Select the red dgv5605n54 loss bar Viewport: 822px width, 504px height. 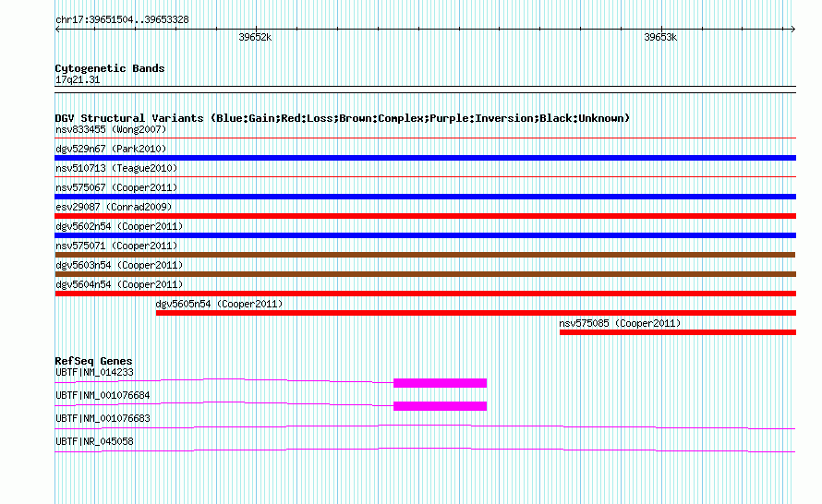(476, 313)
